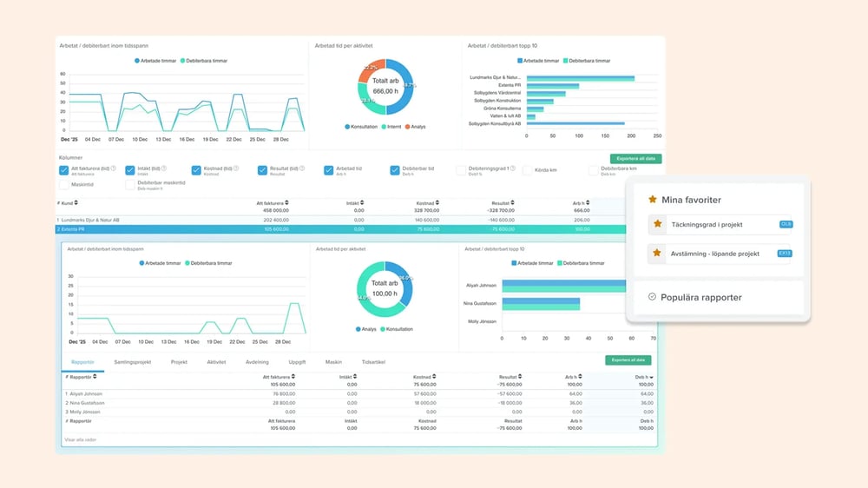Screen dimensions: 868x488
Task: Click the star icon beside Avstämning - löpande projekt
Action: click(x=657, y=254)
